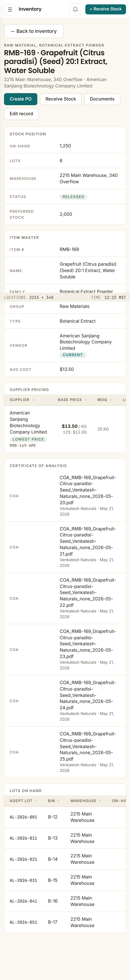Sort lots by the Adept Lot column arrow
Viewport: 130px width, 980px height.
[36, 801]
